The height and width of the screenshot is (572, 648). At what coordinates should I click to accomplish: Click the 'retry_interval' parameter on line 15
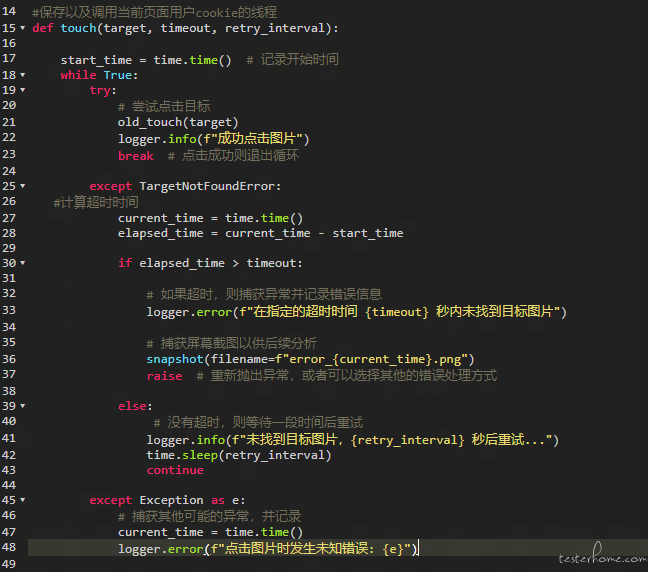point(275,28)
